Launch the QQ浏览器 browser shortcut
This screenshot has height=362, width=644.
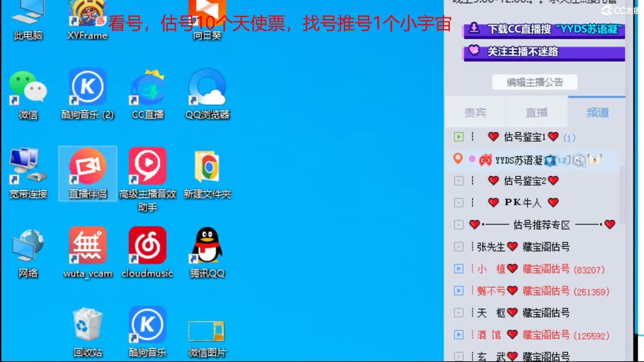pyautogui.click(x=207, y=95)
